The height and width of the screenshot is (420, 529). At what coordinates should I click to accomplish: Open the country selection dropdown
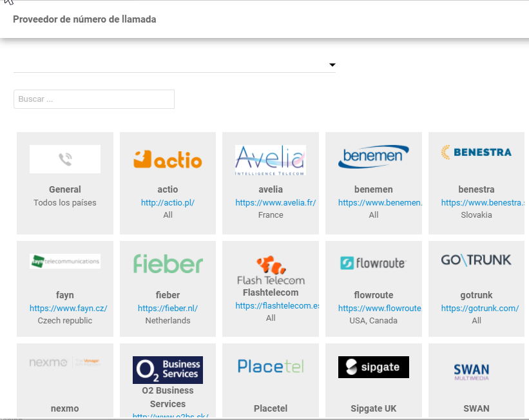tap(332, 64)
